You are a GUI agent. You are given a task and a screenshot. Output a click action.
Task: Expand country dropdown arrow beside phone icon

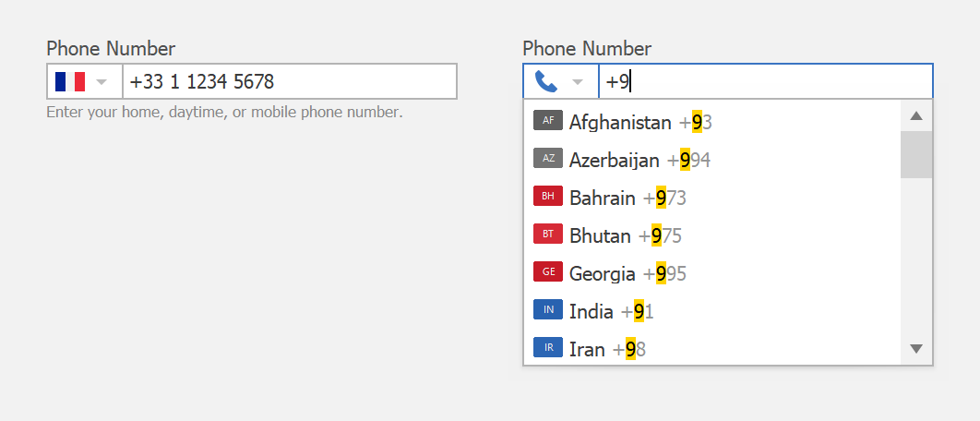[578, 82]
